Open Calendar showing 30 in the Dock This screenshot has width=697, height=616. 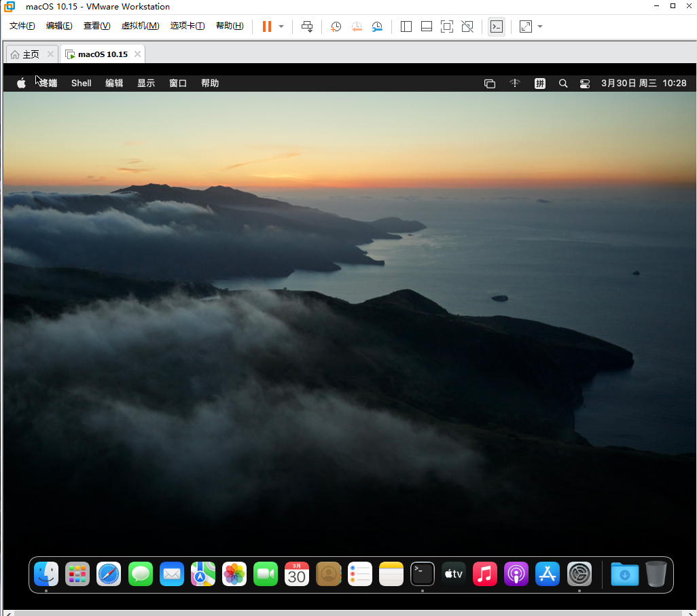click(296, 574)
